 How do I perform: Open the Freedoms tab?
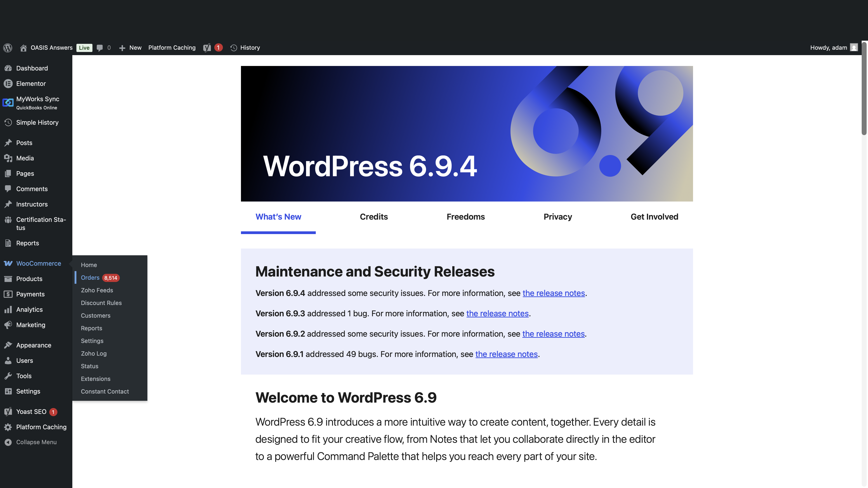point(466,217)
